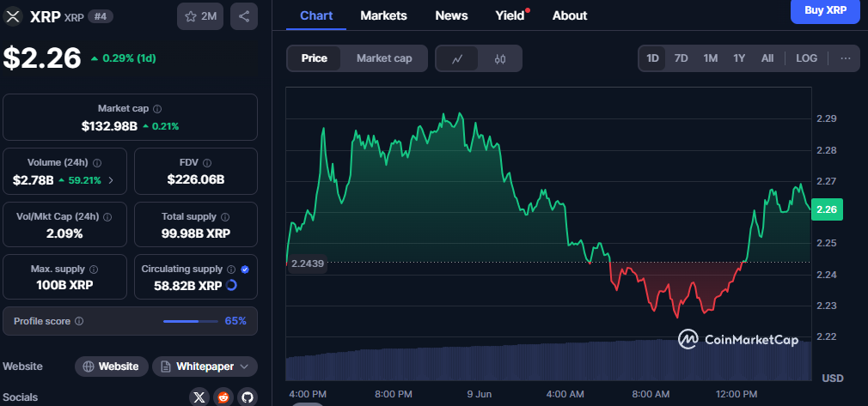Show Vol/Mkt Cap info icon
The width and height of the screenshot is (868, 406).
click(x=107, y=217)
